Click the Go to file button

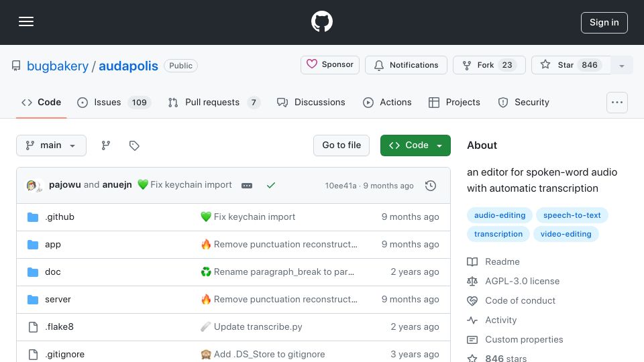pos(341,145)
